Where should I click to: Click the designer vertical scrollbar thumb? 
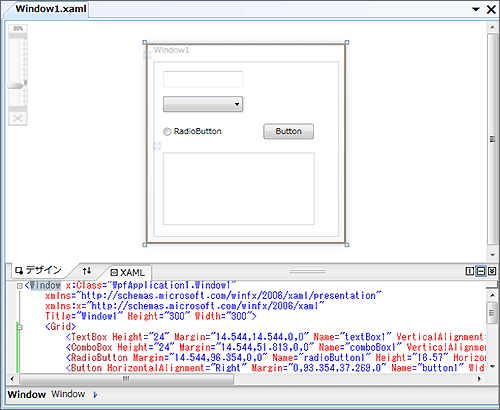pos(492,139)
